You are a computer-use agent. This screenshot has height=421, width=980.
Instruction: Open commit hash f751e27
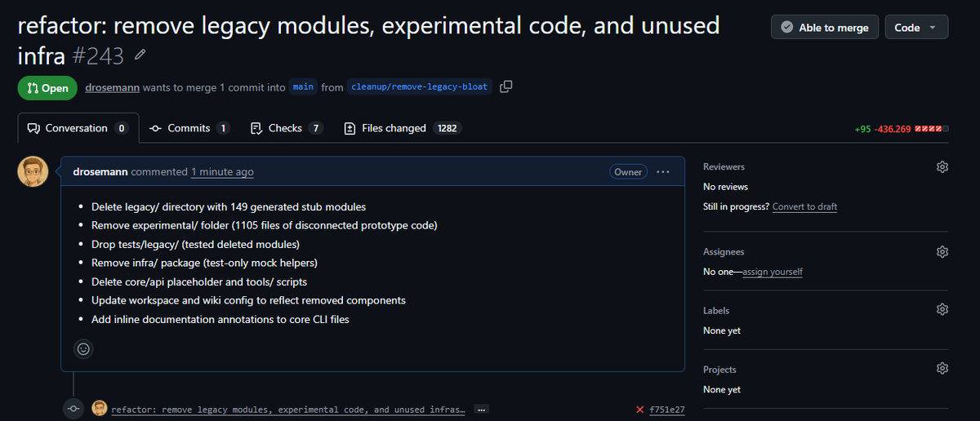[667, 410]
